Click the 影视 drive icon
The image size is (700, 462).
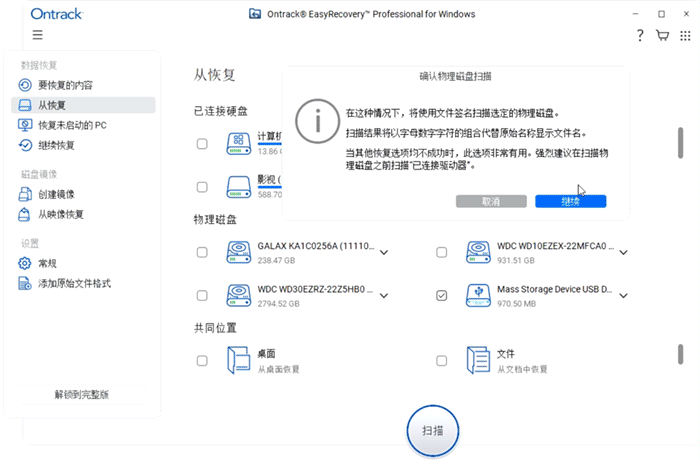coord(239,187)
